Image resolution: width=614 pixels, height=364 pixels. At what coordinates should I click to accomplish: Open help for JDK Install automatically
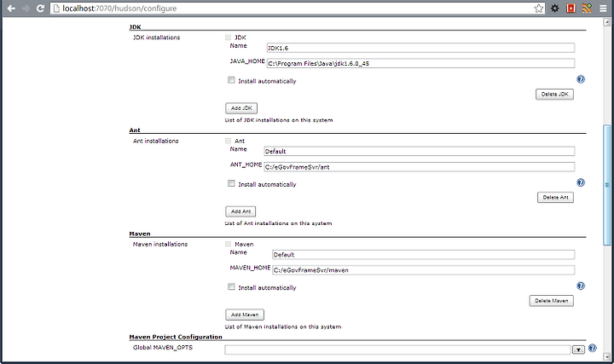pyautogui.click(x=581, y=79)
